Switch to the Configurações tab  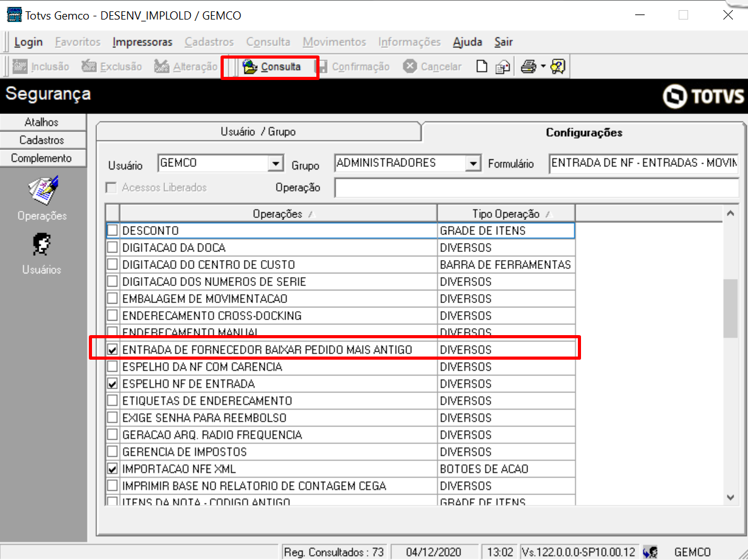tap(584, 133)
